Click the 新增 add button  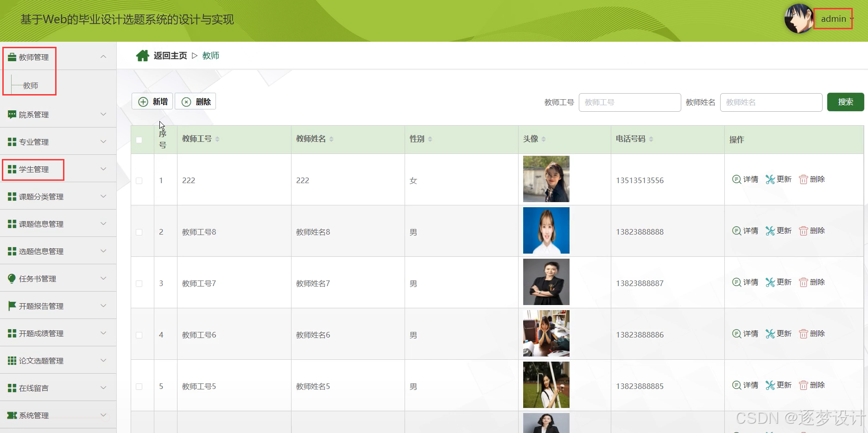(x=152, y=102)
